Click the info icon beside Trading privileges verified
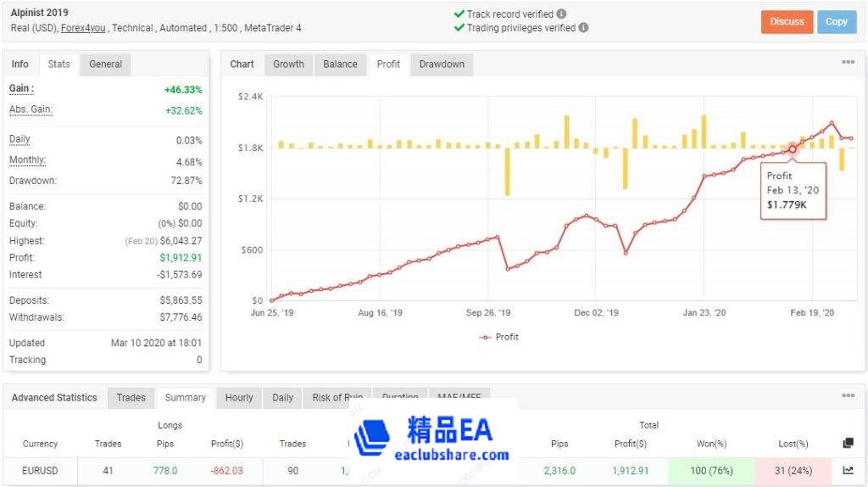The image size is (868, 487). tap(583, 28)
